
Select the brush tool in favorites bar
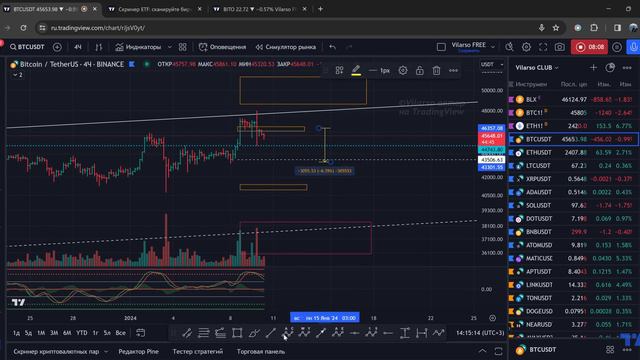tap(254, 333)
